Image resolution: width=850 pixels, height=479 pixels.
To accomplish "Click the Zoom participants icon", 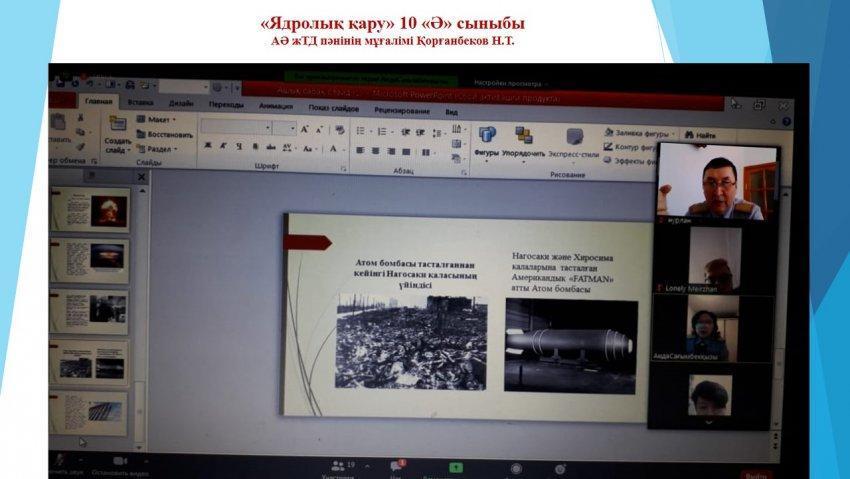I will pyautogui.click(x=337, y=466).
